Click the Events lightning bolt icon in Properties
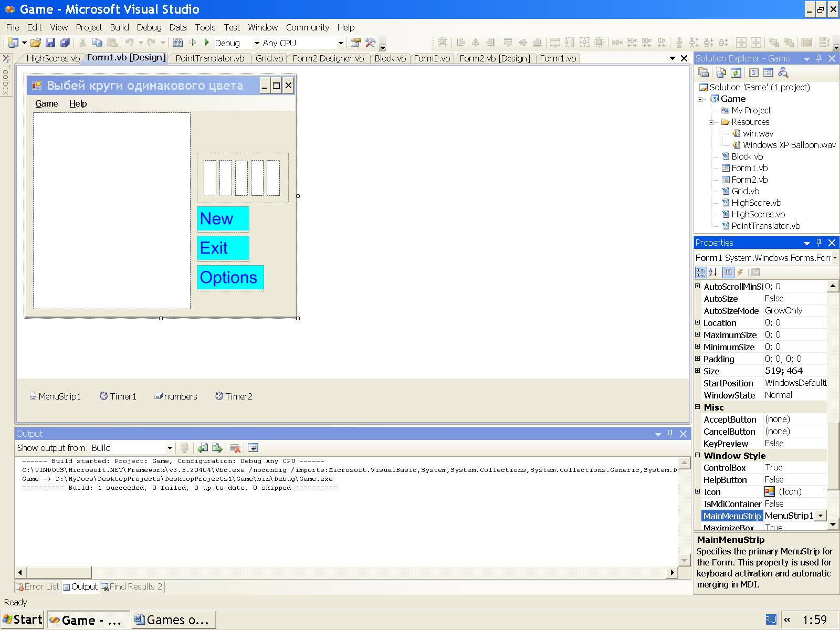 click(740, 272)
